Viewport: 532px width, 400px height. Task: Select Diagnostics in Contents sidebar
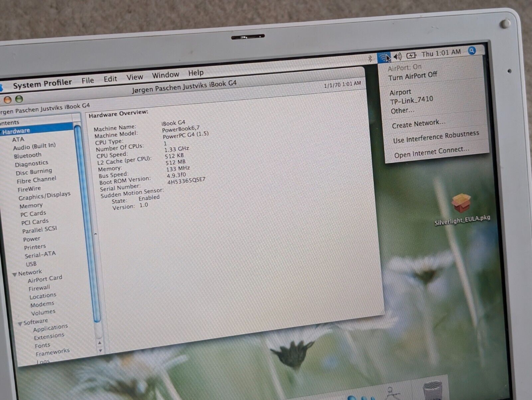coord(32,163)
